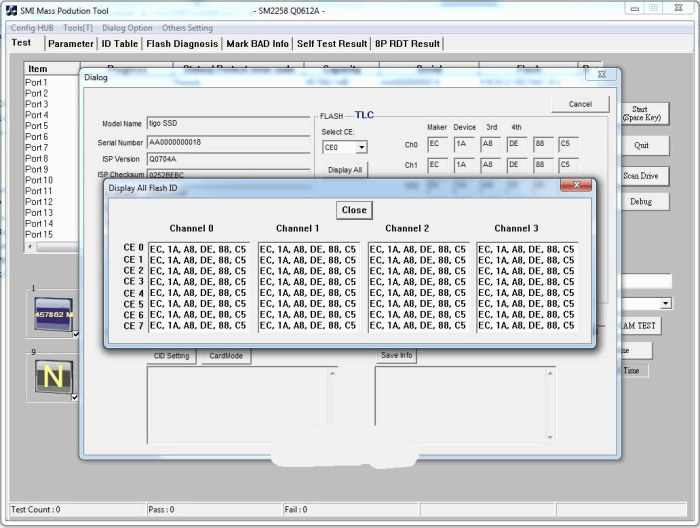The height and width of the screenshot is (528, 700).
Task: Close the Dialog window using its X icon
Action: (x=603, y=76)
